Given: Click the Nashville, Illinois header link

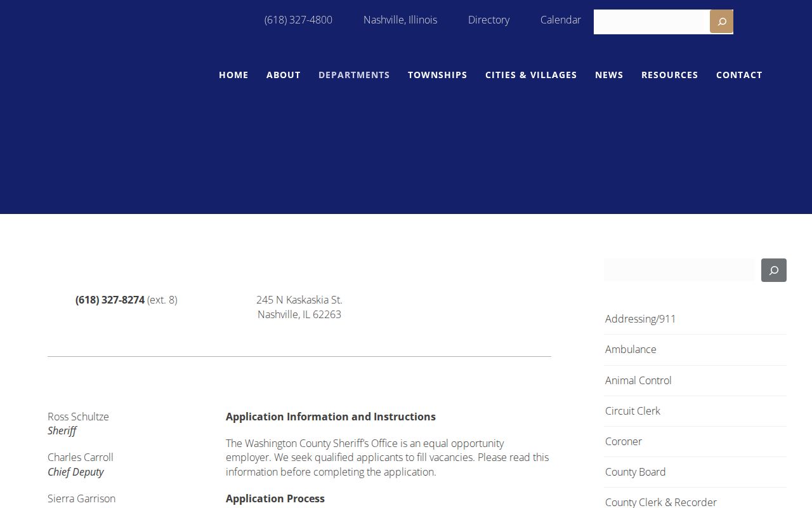Looking at the screenshot, I should click(400, 20).
